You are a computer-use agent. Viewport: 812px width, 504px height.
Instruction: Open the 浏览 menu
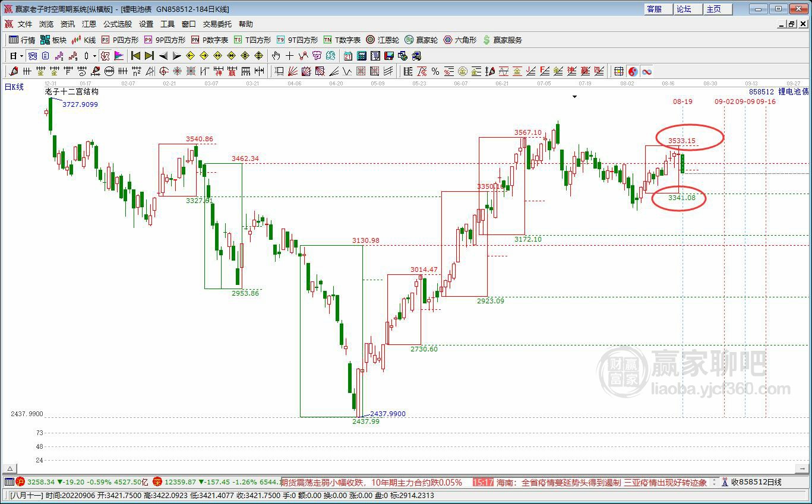(x=46, y=24)
